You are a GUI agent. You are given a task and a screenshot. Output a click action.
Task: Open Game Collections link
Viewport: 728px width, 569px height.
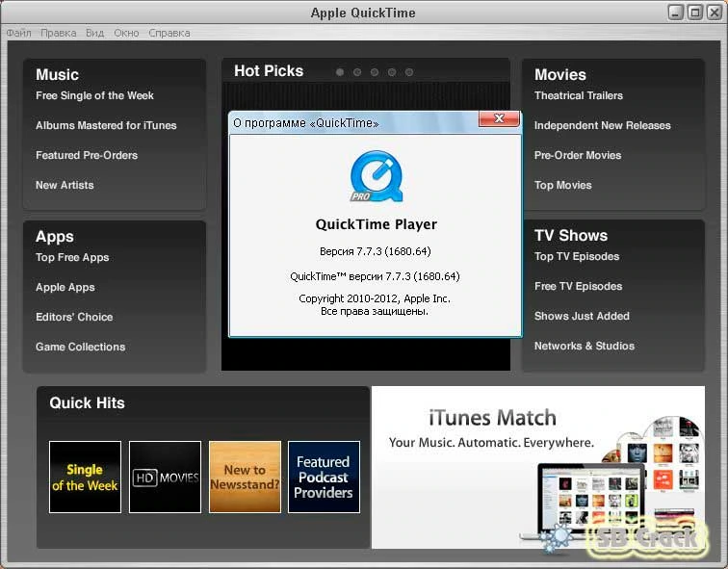point(80,347)
